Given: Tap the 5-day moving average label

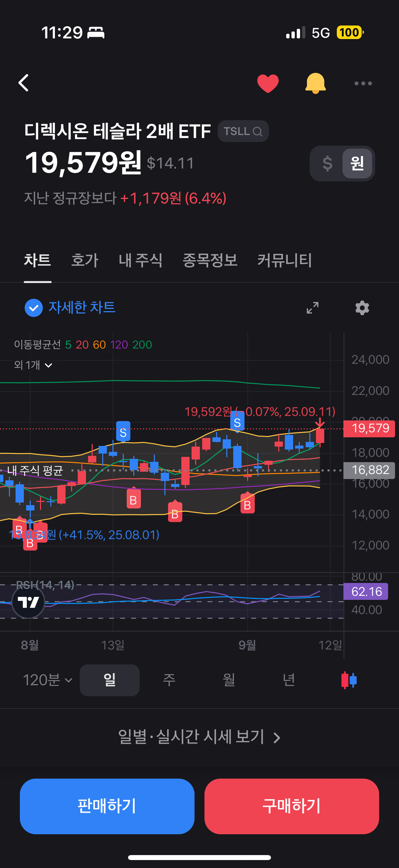Looking at the screenshot, I should point(68,345).
